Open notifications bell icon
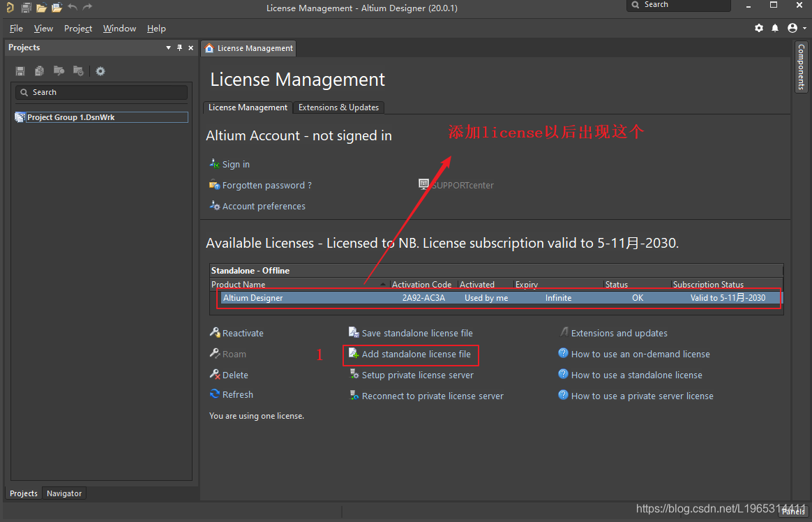The width and height of the screenshot is (812, 522). coord(775,28)
